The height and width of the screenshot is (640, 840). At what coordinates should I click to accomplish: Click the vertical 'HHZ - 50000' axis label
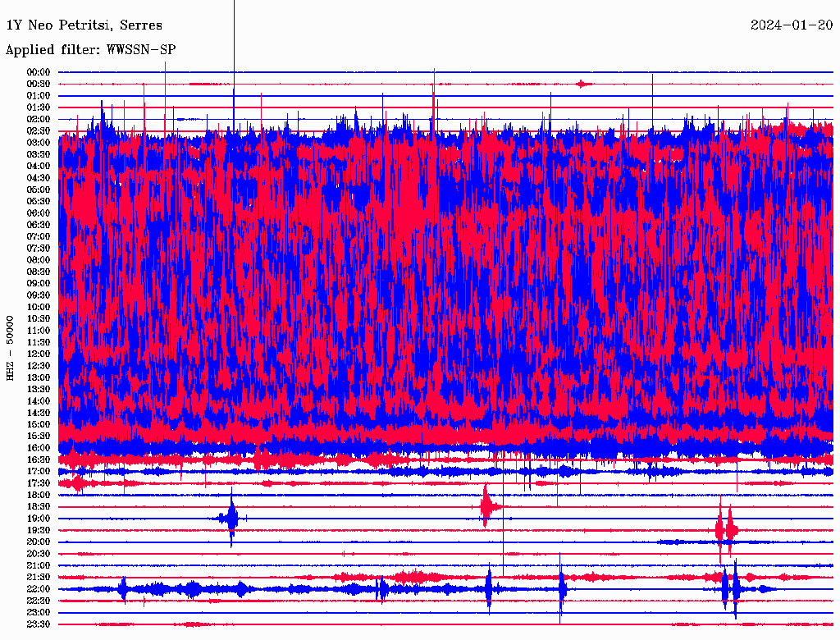pos(10,347)
